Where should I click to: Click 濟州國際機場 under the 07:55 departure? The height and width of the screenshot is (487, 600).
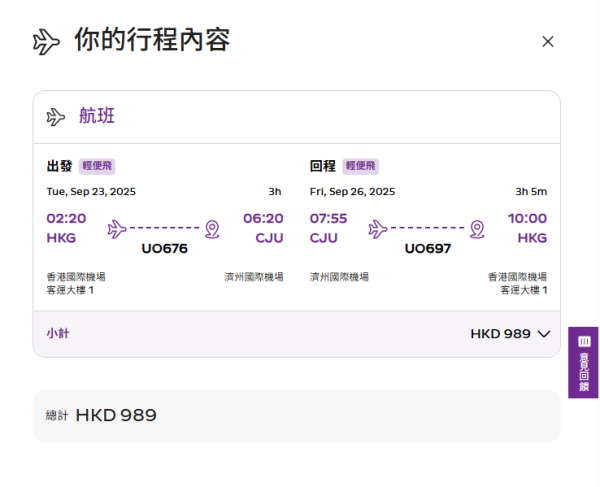[x=339, y=277]
